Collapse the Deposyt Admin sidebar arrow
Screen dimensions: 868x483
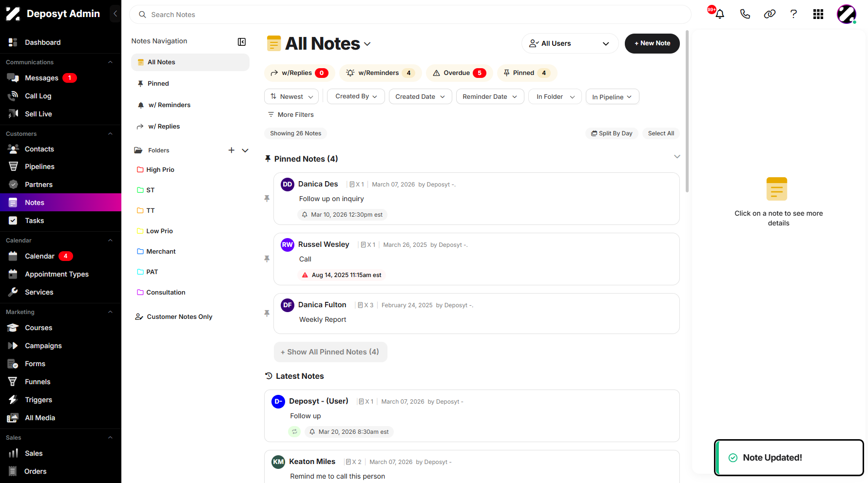tap(115, 14)
